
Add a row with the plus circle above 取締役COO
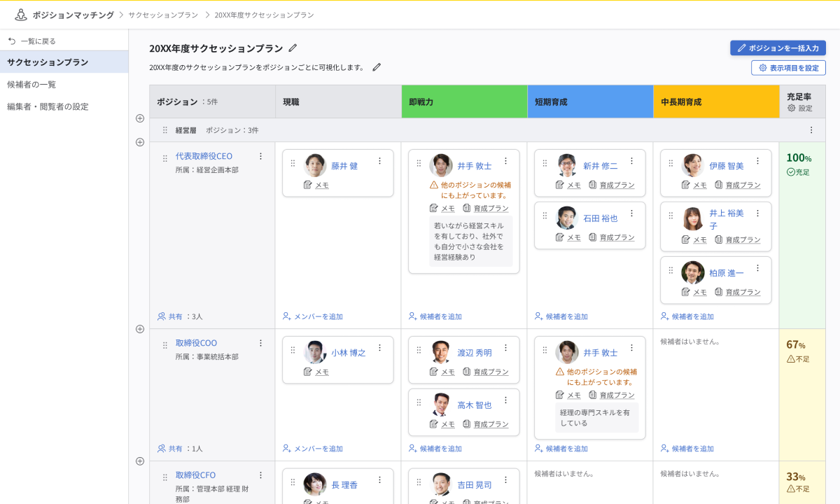[140, 329]
